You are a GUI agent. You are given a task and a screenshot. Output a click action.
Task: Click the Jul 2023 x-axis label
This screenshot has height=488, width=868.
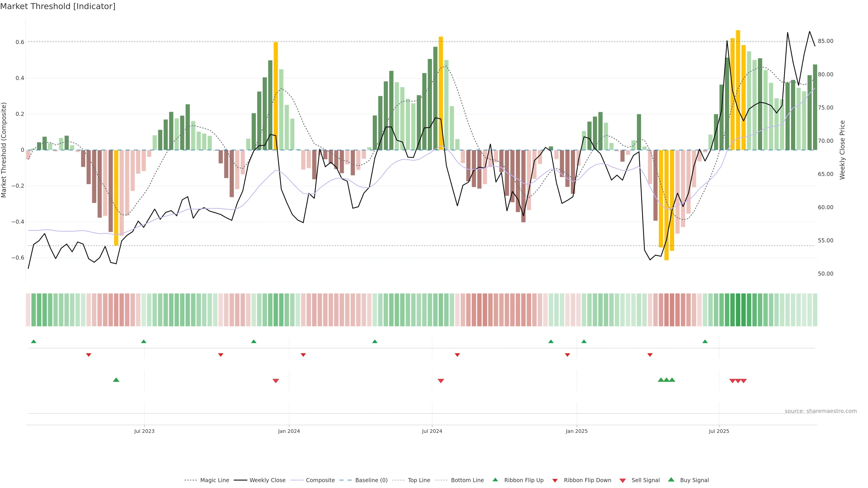pos(144,431)
